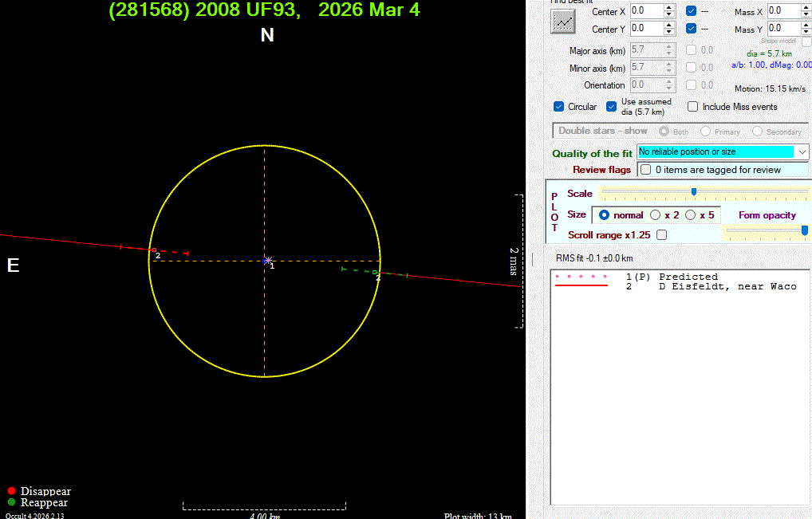Screen dimensions: 812x519
Task: Increase Center X using the up arrow
Action: tap(670, 8)
